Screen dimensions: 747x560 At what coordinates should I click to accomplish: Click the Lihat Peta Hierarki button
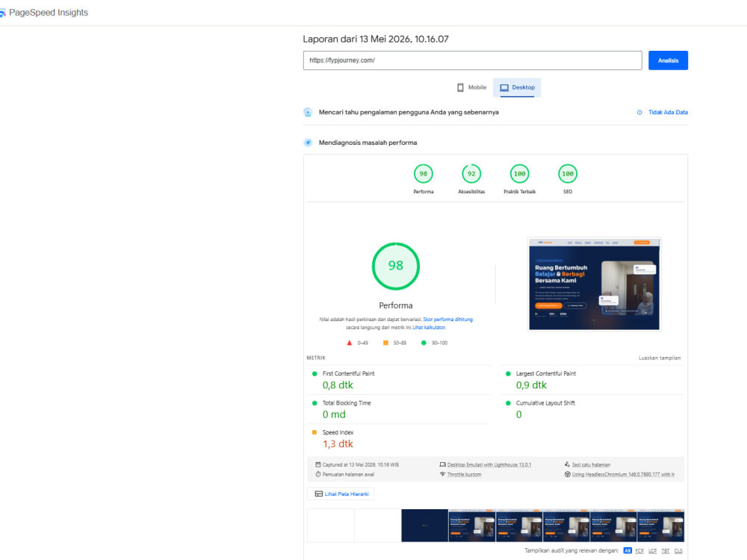coord(341,494)
